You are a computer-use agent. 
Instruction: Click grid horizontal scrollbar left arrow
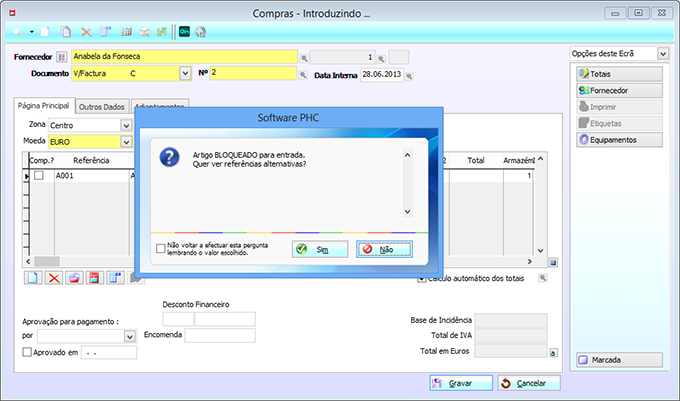(x=28, y=261)
